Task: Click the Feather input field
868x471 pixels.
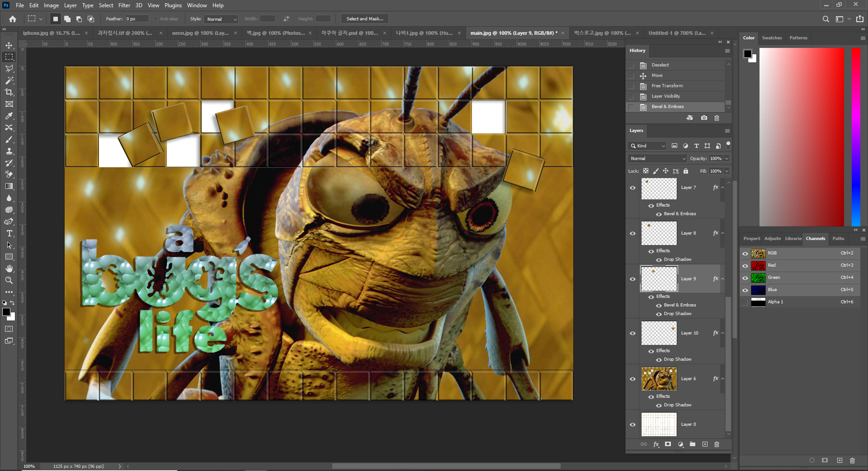Action: click(x=137, y=19)
